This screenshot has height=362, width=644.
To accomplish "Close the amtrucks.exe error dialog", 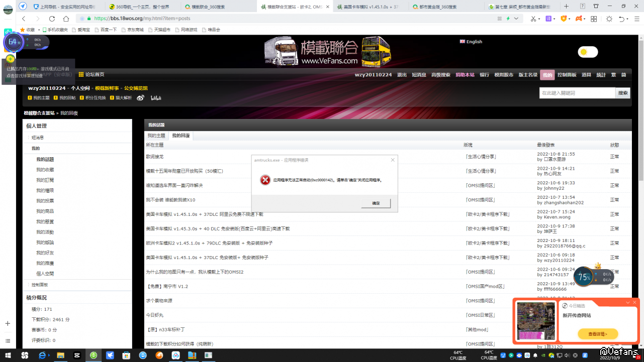I will 393,160.
